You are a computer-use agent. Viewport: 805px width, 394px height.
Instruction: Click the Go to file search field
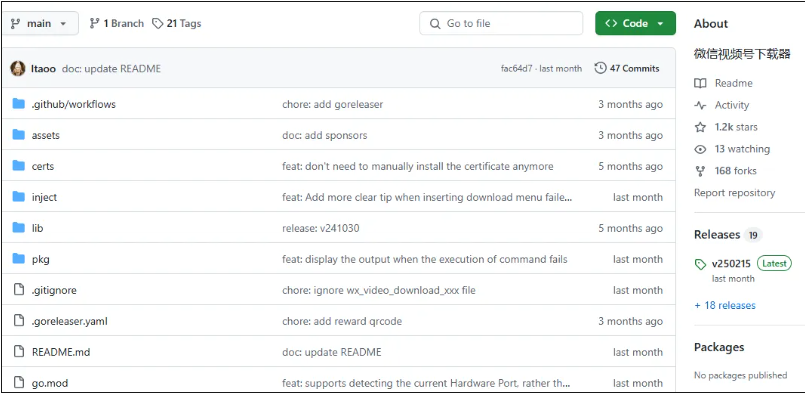[x=501, y=24]
